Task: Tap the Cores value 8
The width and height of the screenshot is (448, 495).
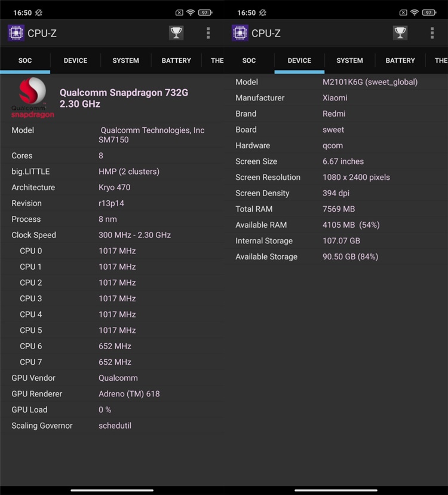Action: click(x=100, y=155)
